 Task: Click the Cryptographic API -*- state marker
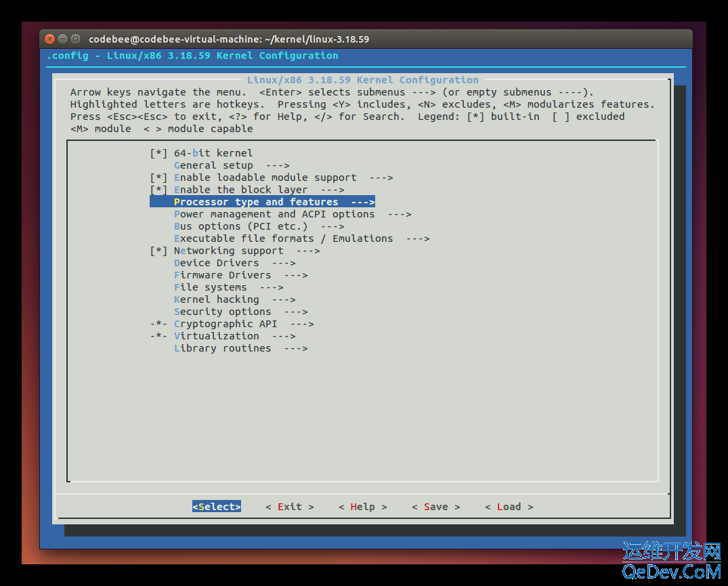point(158,324)
